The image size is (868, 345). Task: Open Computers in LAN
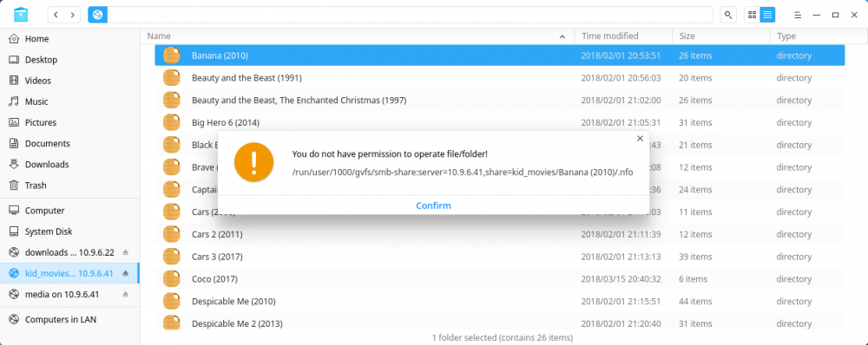pyautogui.click(x=69, y=320)
